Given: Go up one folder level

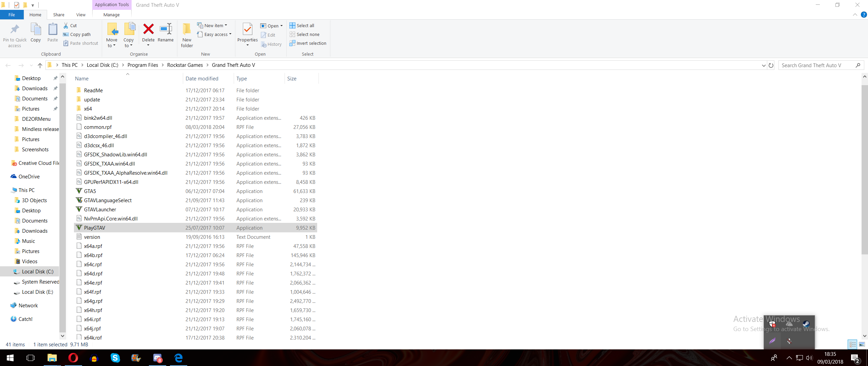Looking at the screenshot, I should [x=40, y=65].
